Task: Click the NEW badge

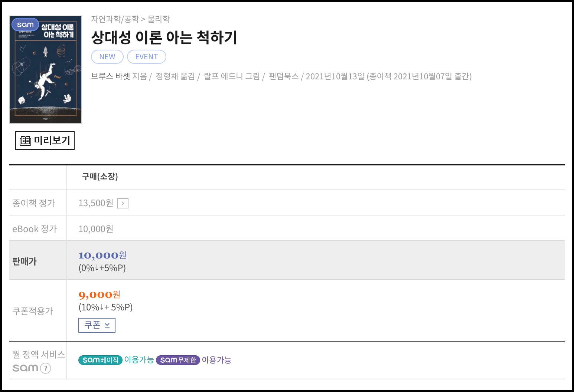Action: click(x=107, y=57)
